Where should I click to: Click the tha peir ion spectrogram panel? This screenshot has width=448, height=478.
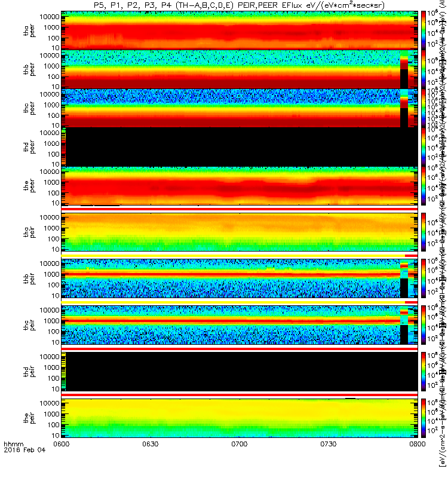point(240,232)
